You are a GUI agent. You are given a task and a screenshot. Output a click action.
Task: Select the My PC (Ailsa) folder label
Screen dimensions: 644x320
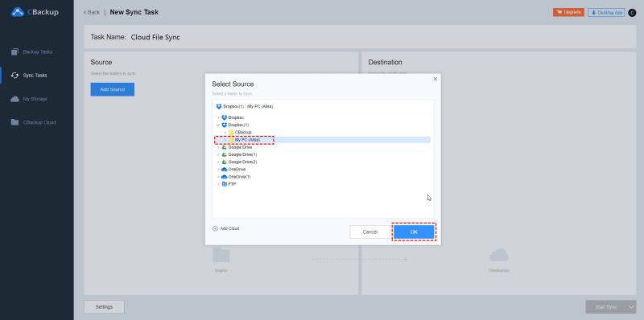pos(247,140)
